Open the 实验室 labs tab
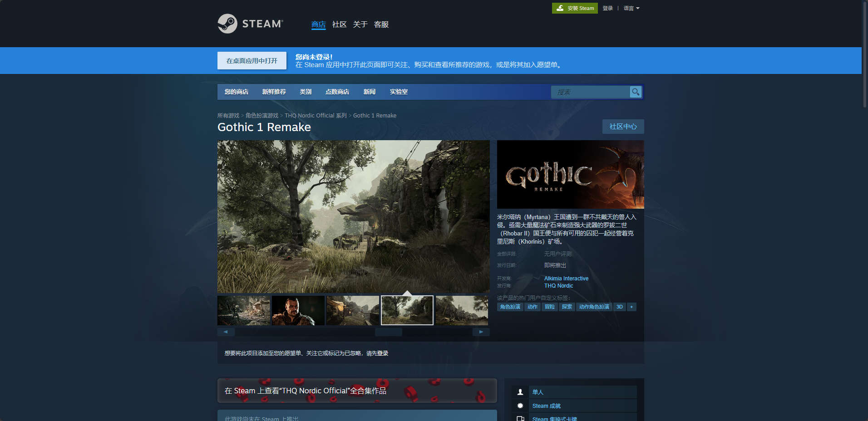The width and height of the screenshot is (868, 421). [399, 92]
